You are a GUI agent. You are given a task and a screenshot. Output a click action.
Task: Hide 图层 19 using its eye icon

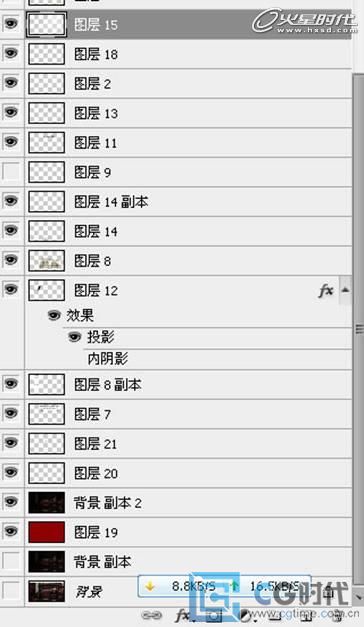pyautogui.click(x=11, y=531)
